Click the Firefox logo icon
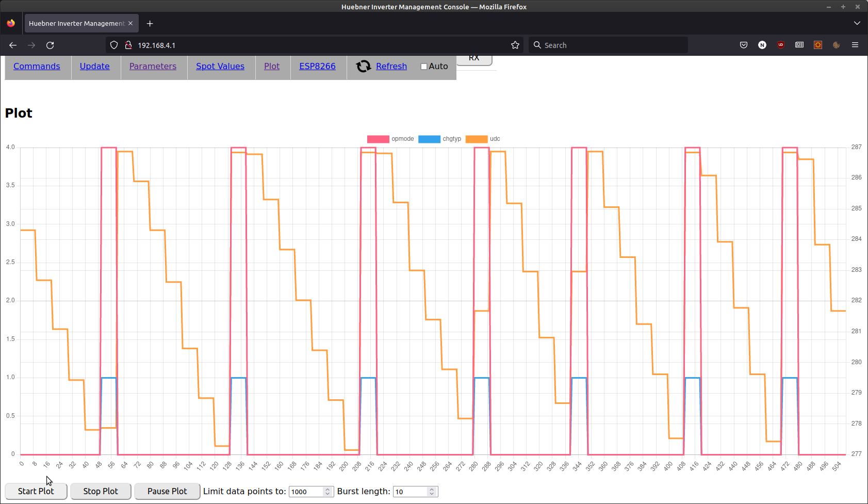 point(11,23)
